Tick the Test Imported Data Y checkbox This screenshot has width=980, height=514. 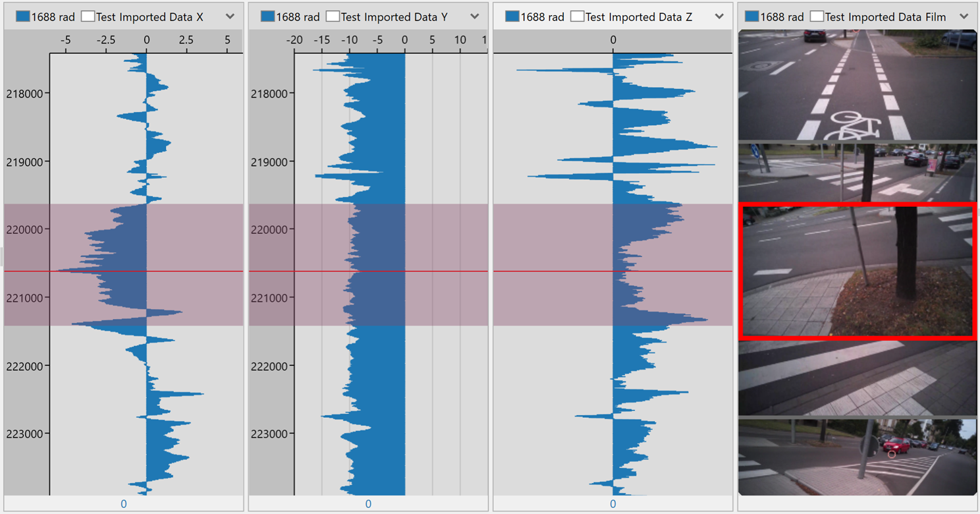(x=333, y=16)
